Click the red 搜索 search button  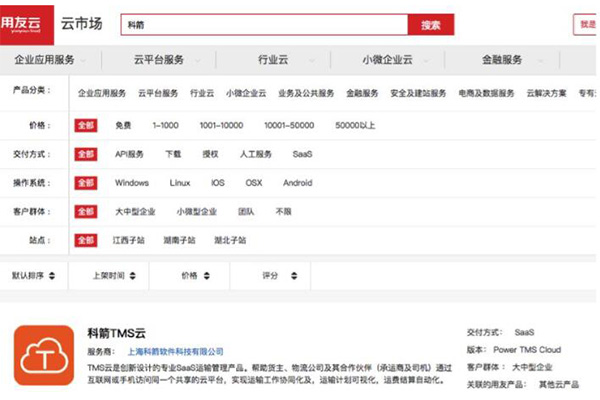(431, 25)
